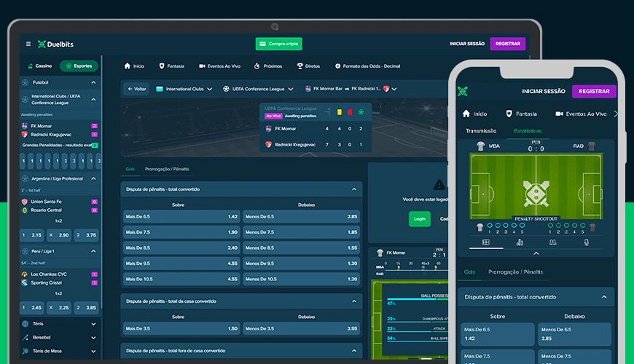Expand the Beisebol section chevron
The width and height of the screenshot is (634, 364).
point(93,338)
